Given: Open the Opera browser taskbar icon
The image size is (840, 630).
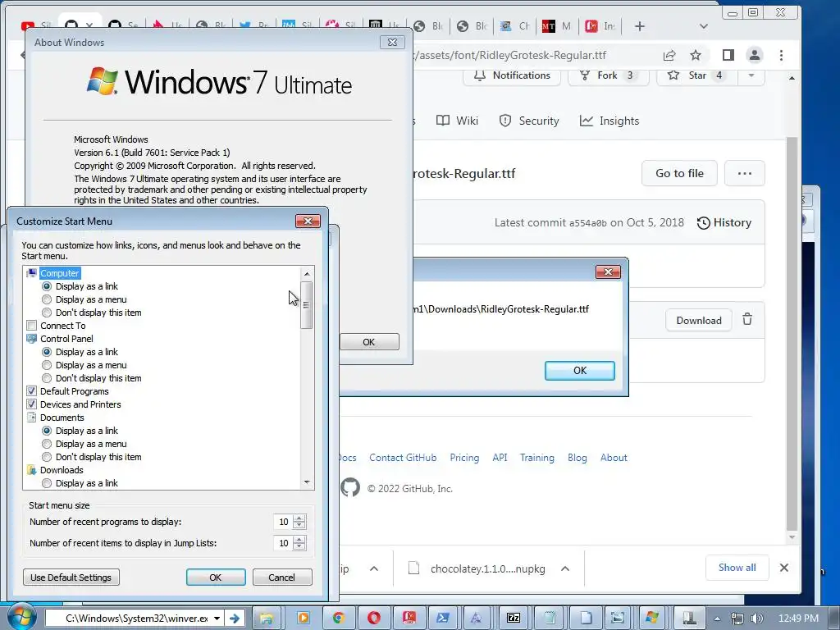Looking at the screenshot, I should pos(373,618).
